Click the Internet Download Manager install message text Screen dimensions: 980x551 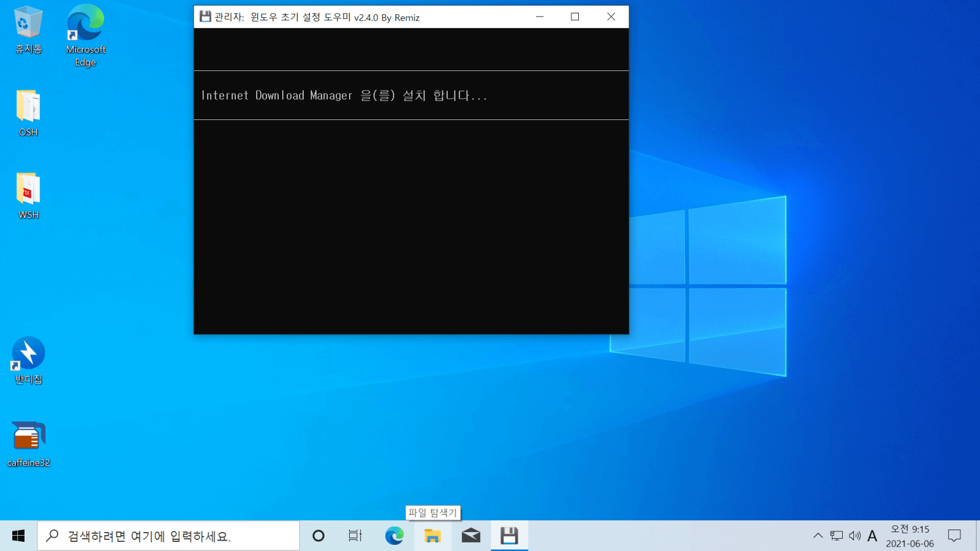(344, 96)
